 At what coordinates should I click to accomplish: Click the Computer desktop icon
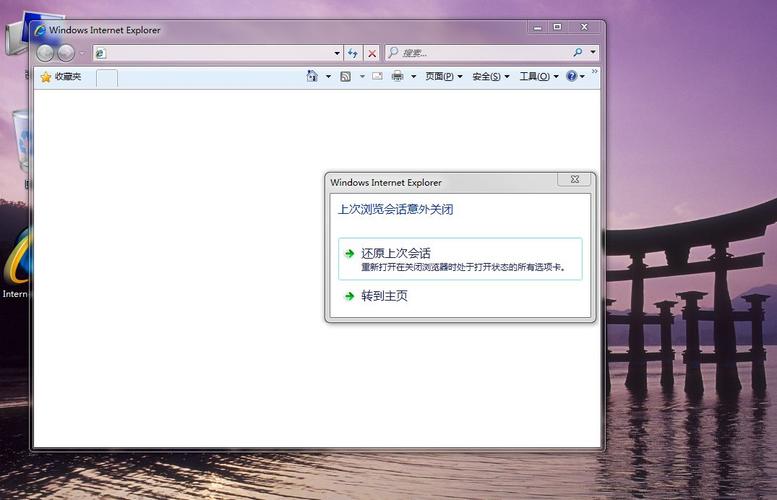17,35
